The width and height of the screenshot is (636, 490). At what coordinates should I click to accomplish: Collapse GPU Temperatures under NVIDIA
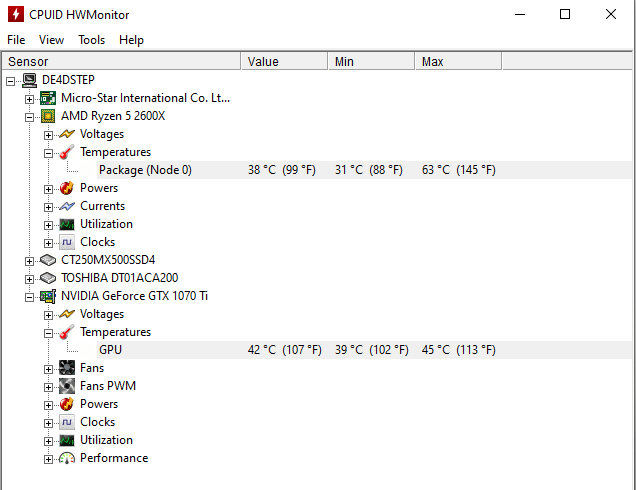click(48, 333)
